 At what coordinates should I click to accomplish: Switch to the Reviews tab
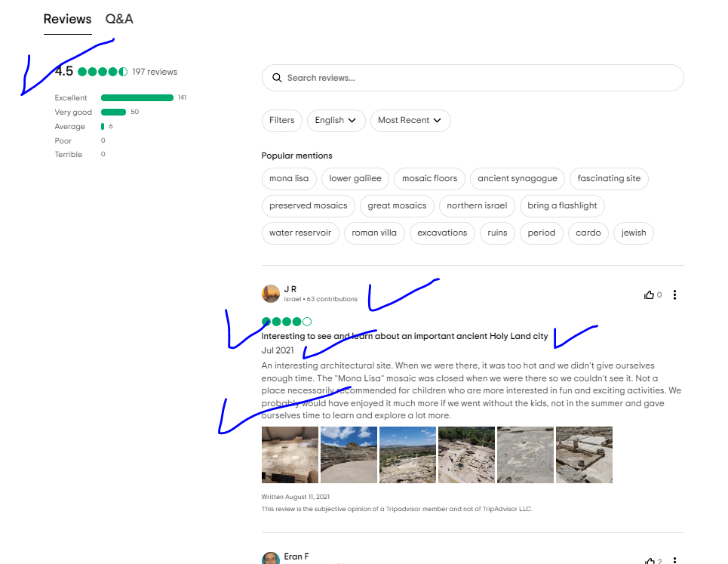click(x=67, y=19)
